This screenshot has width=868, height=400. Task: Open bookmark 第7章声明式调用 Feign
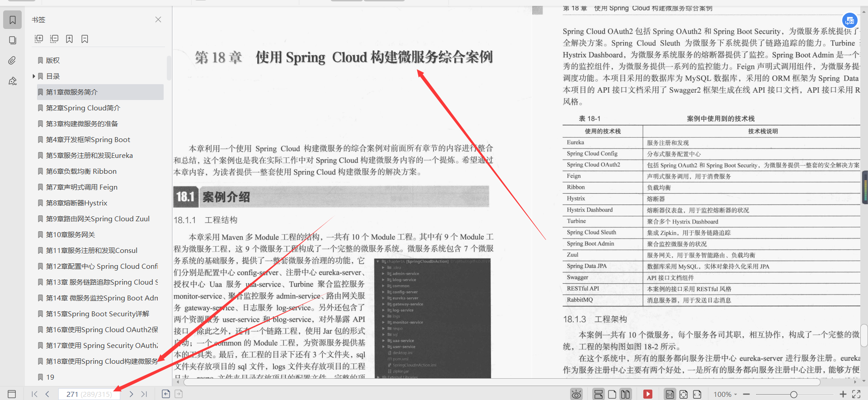point(82,187)
